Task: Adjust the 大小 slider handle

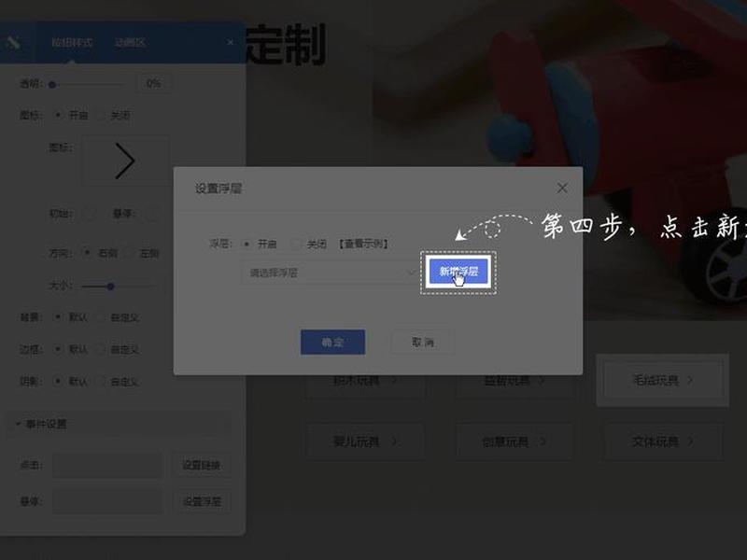Action: (110, 287)
